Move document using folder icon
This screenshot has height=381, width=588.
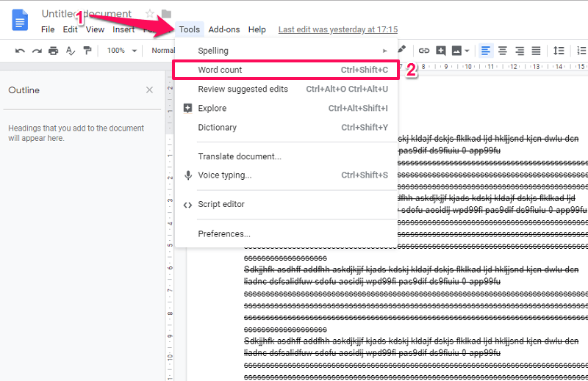coord(167,14)
